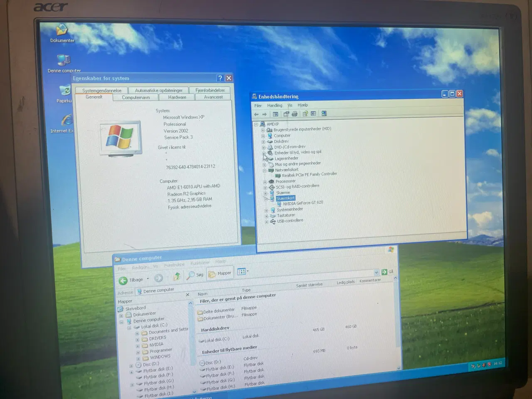Click the Print icon in Enhedshåndtering toolbar
This screenshot has height=399, width=532.
click(295, 114)
